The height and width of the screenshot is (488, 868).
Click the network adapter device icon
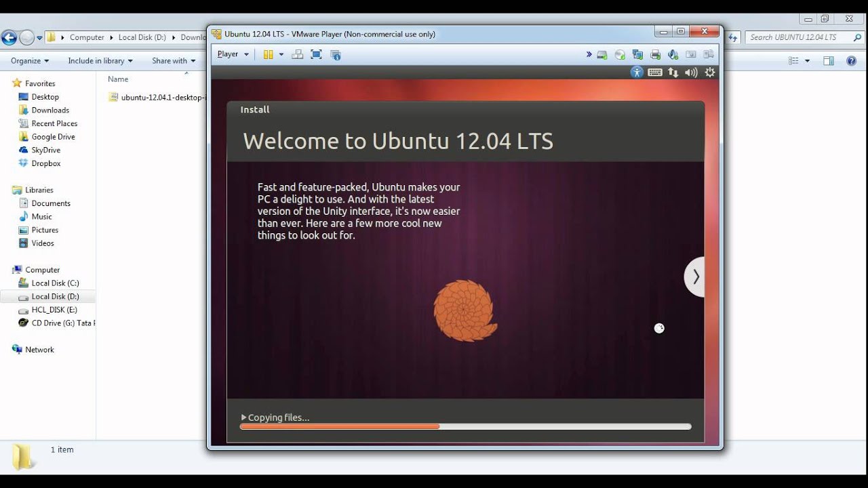click(x=637, y=54)
